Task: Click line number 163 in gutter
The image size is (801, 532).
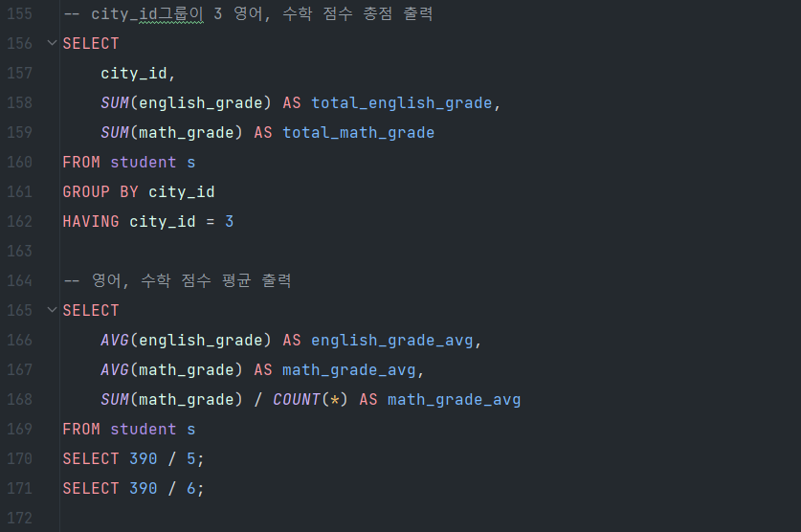Action: click(20, 252)
